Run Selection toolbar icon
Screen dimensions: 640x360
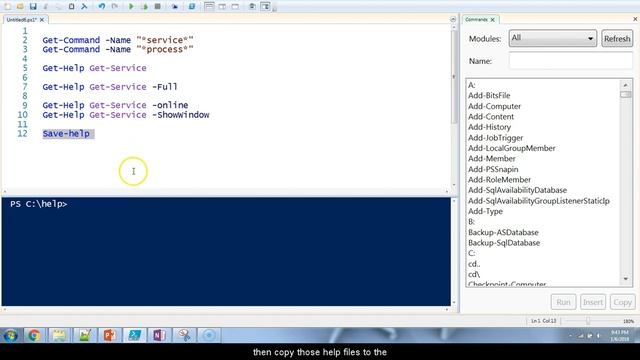[x=144, y=7]
